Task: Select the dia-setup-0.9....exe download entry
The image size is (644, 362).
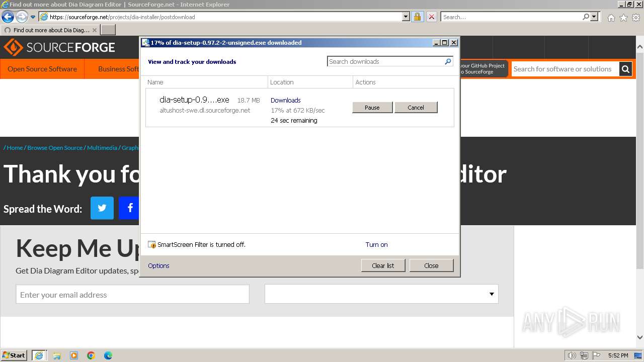Action: coord(300,108)
